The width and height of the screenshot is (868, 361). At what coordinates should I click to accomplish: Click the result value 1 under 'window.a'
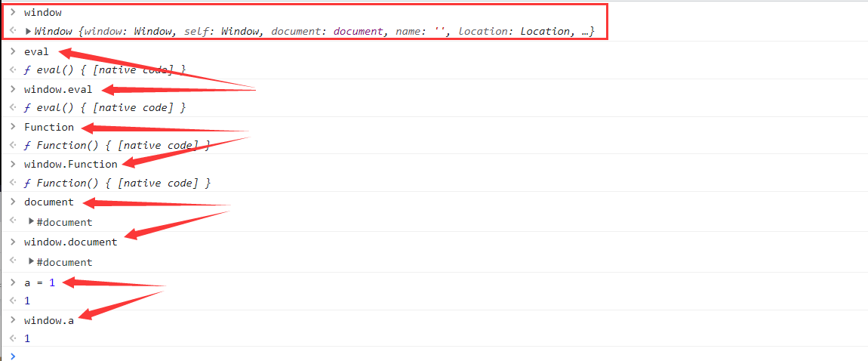click(27, 338)
